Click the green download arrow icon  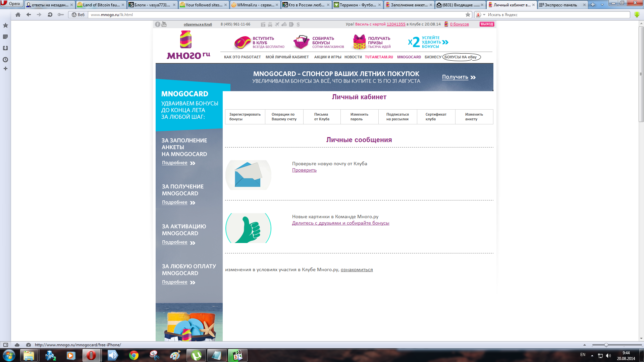tap(637, 15)
